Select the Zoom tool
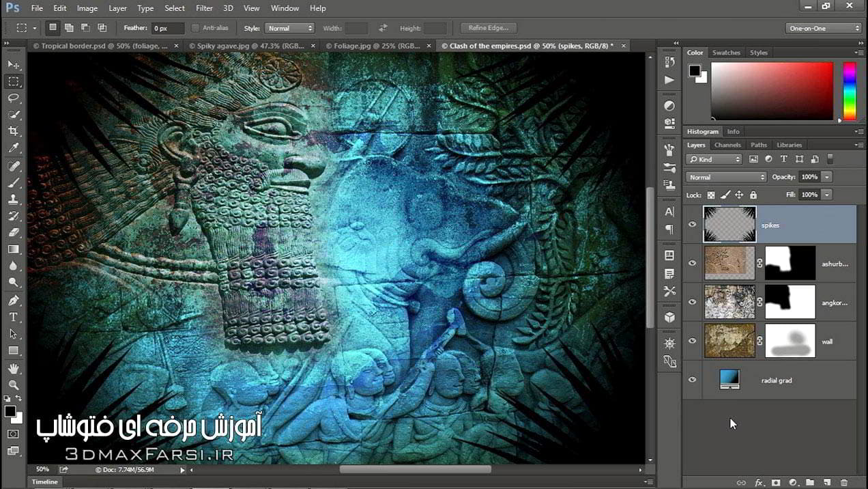868x489 pixels. [x=14, y=385]
